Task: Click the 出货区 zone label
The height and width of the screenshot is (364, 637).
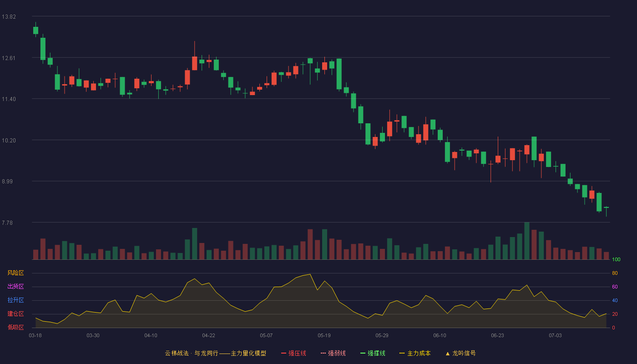Action: click(x=16, y=287)
